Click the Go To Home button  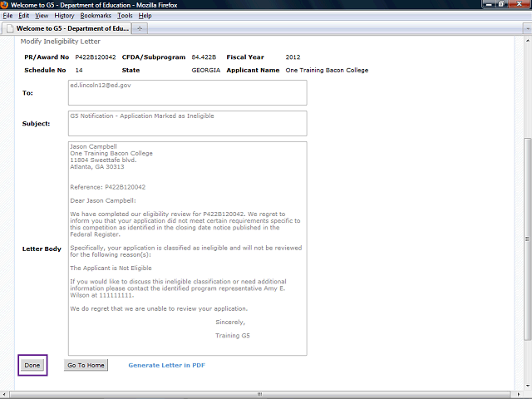(86, 365)
